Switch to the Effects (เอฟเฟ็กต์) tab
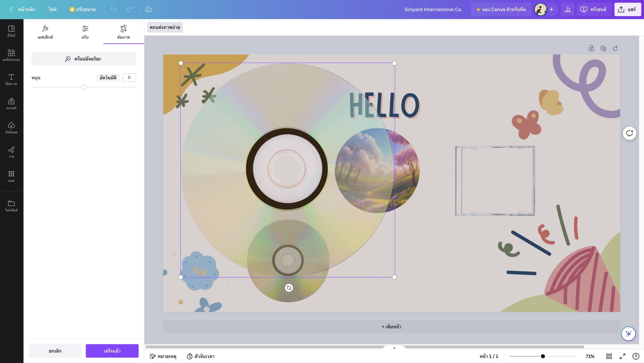644x363 pixels. (x=45, y=32)
